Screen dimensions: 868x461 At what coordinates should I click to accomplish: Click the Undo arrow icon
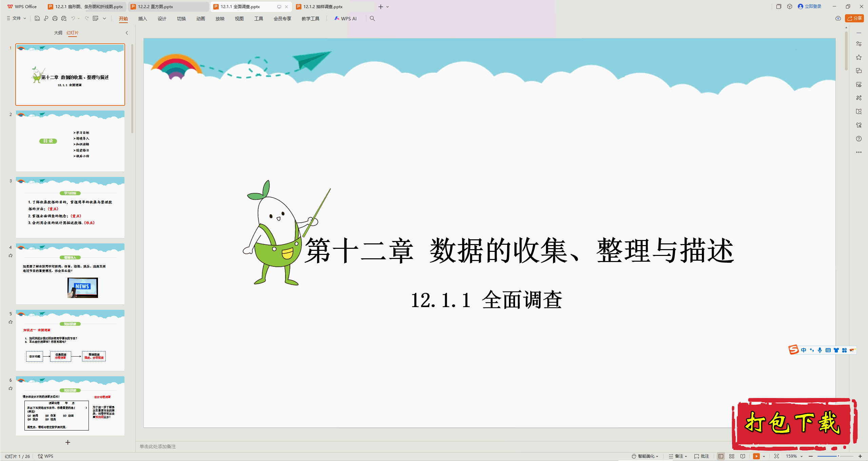(x=73, y=19)
